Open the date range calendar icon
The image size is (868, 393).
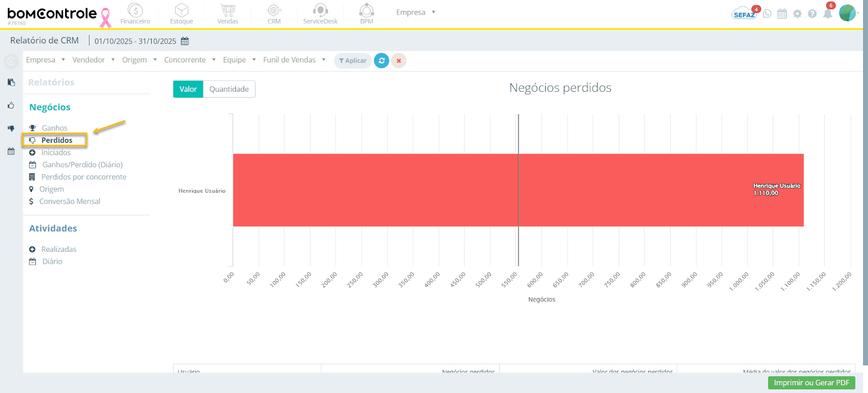click(184, 41)
